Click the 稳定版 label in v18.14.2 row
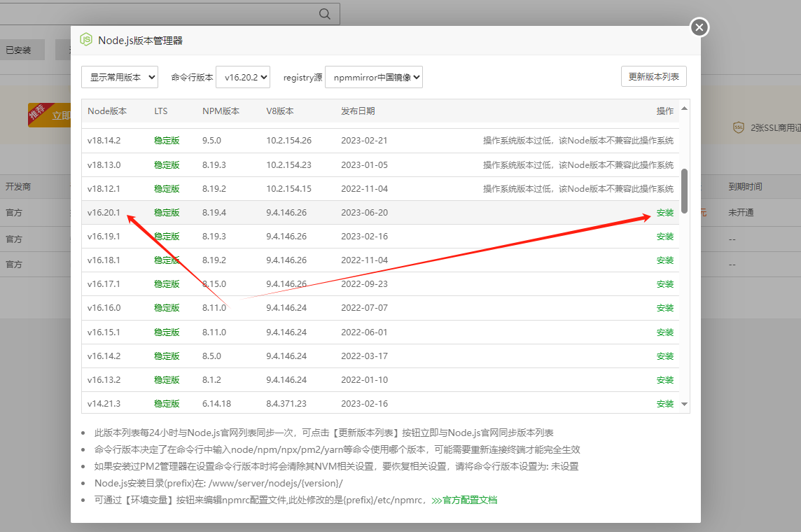Image resolution: width=801 pixels, height=532 pixels. point(167,141)
